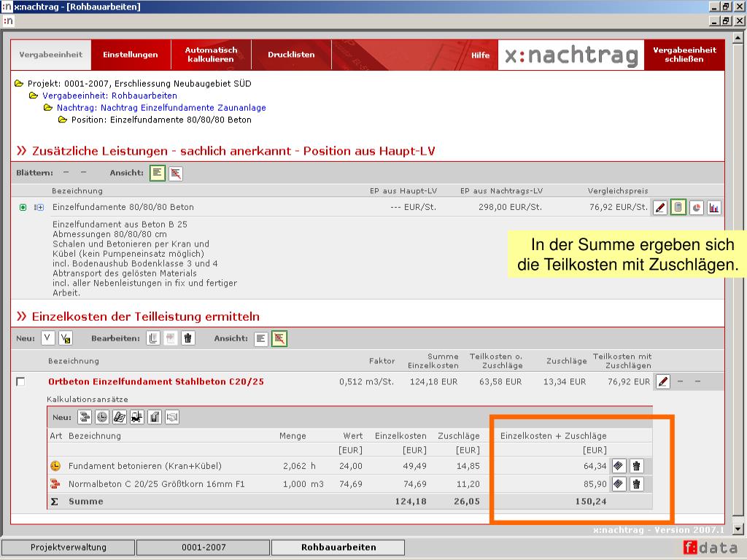This screenshot has width=747, height=560.
Task: Open the Drucklisten tab
Action: 291,55
